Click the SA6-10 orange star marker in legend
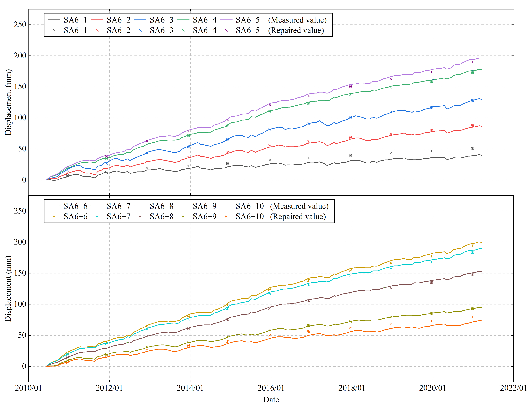Viewport: 532px width, 406px height. tap(226, 217)
